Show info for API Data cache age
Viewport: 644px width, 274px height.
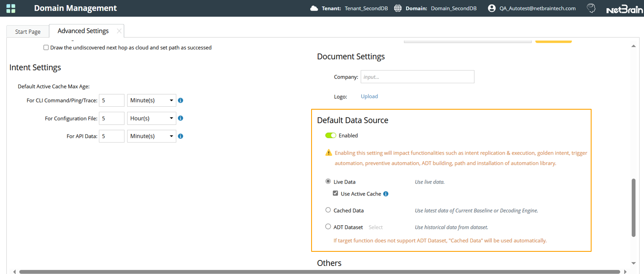[x=180, y=136]
